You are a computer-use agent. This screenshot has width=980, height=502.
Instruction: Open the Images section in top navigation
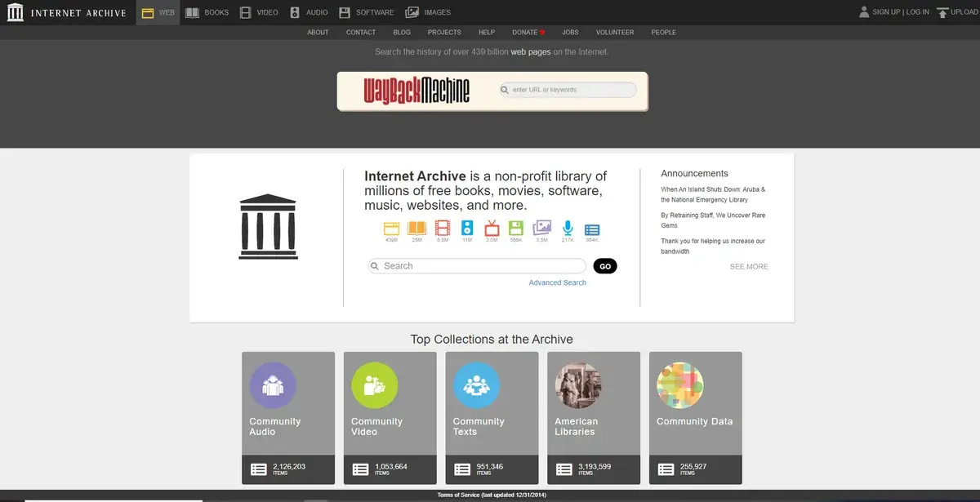[428, 12]
